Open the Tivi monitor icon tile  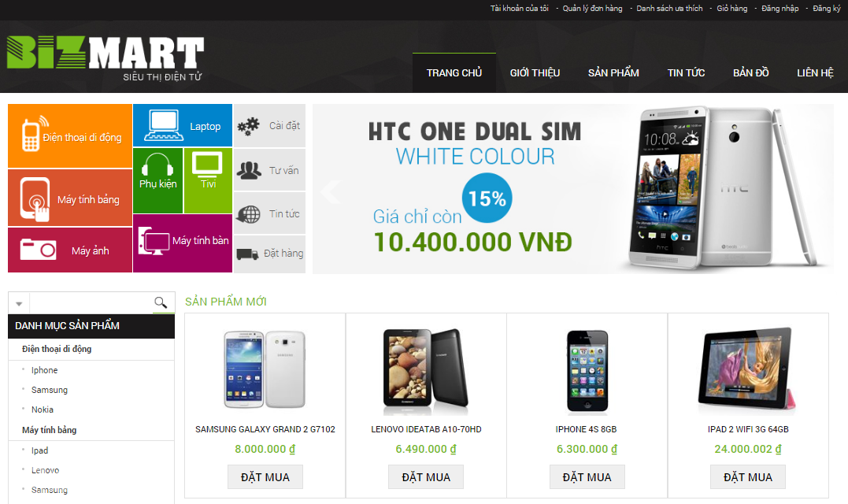(x=208, y=180)
